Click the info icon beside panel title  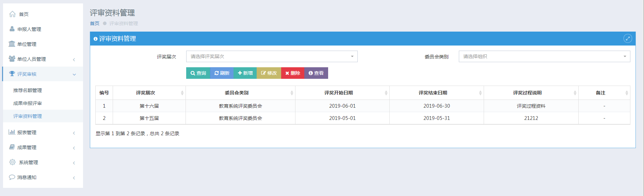click(x=96, y=39)
